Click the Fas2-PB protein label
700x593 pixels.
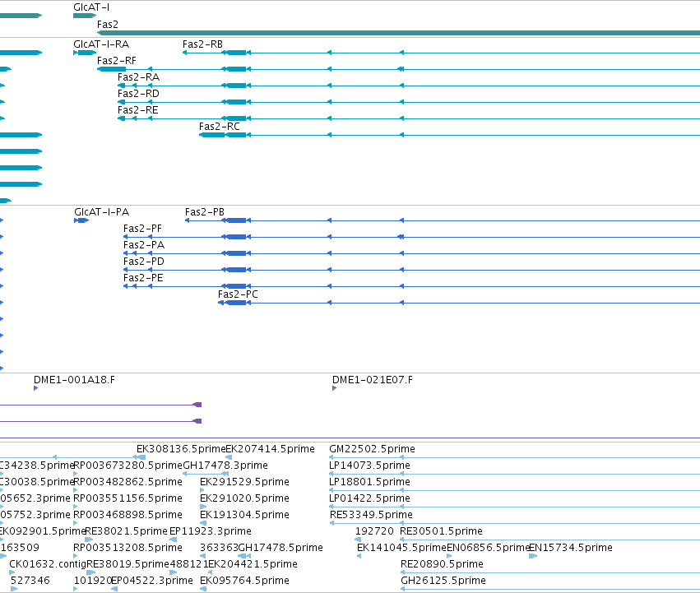pos(205,212)
